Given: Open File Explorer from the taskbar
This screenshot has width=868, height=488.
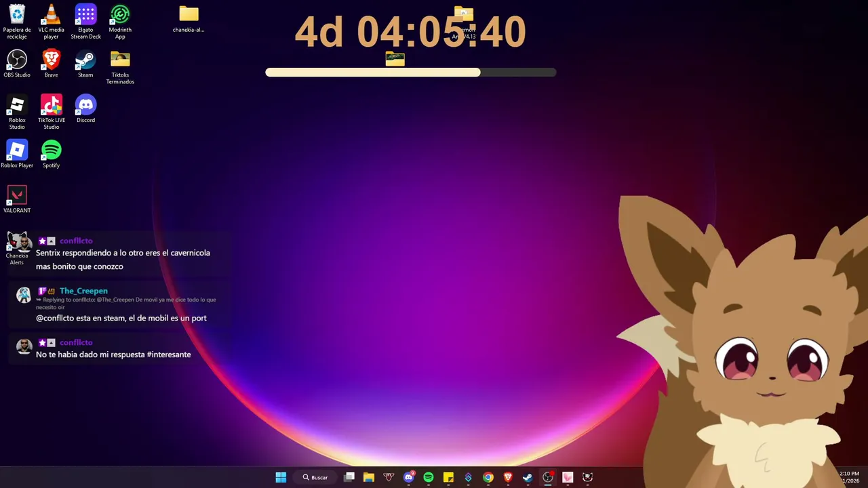Looking at the screenshot, I should coord(369,477).
